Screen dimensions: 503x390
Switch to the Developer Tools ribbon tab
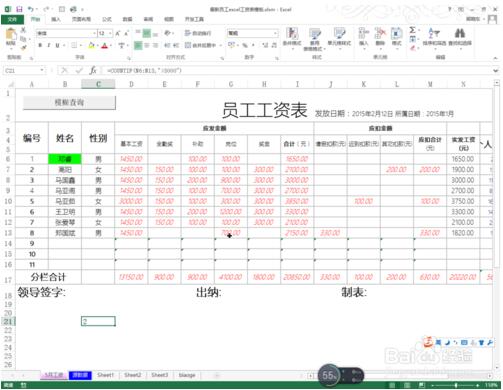(x=194, y=19)
